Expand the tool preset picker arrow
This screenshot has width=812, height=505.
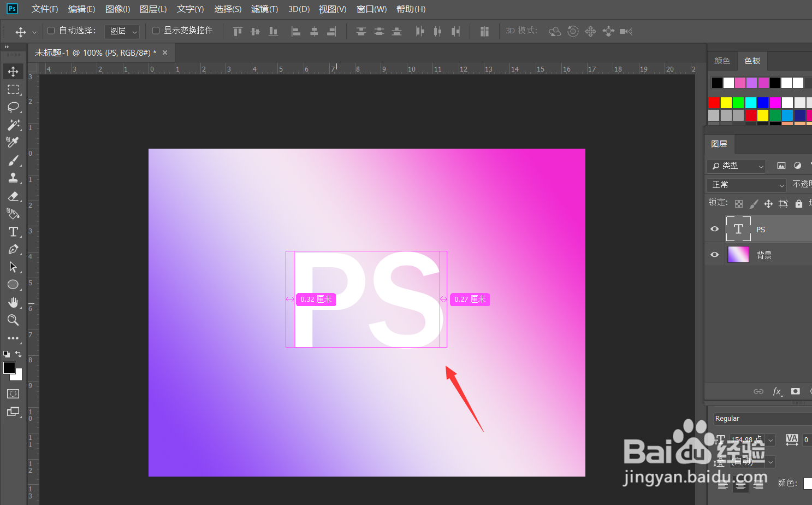[34, 32]
